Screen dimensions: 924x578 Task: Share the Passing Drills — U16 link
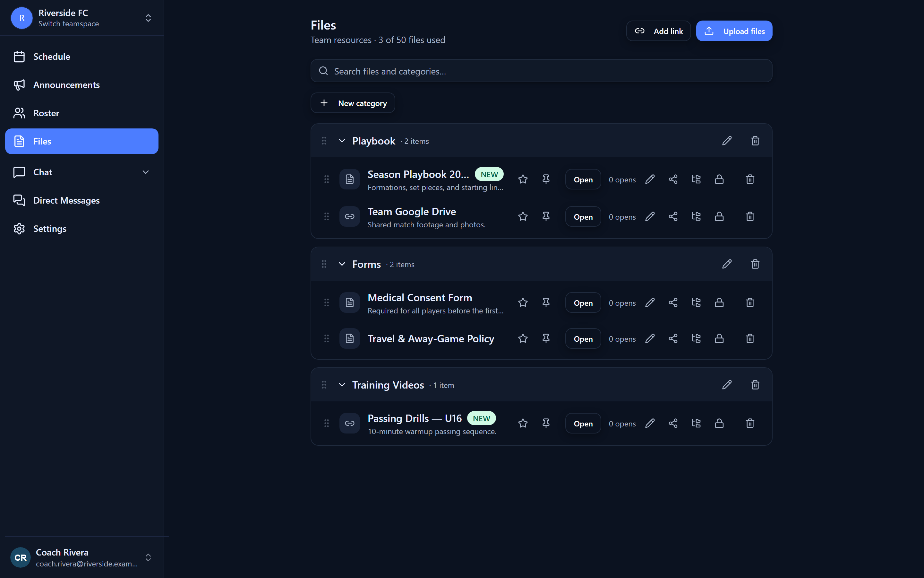[673, 424]
